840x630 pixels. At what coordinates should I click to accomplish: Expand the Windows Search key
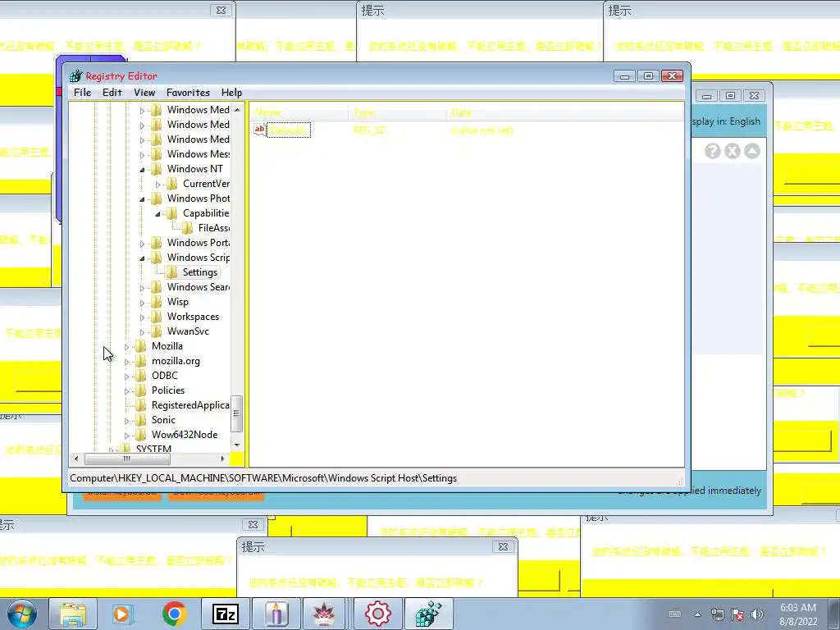[x=142, y=288]
